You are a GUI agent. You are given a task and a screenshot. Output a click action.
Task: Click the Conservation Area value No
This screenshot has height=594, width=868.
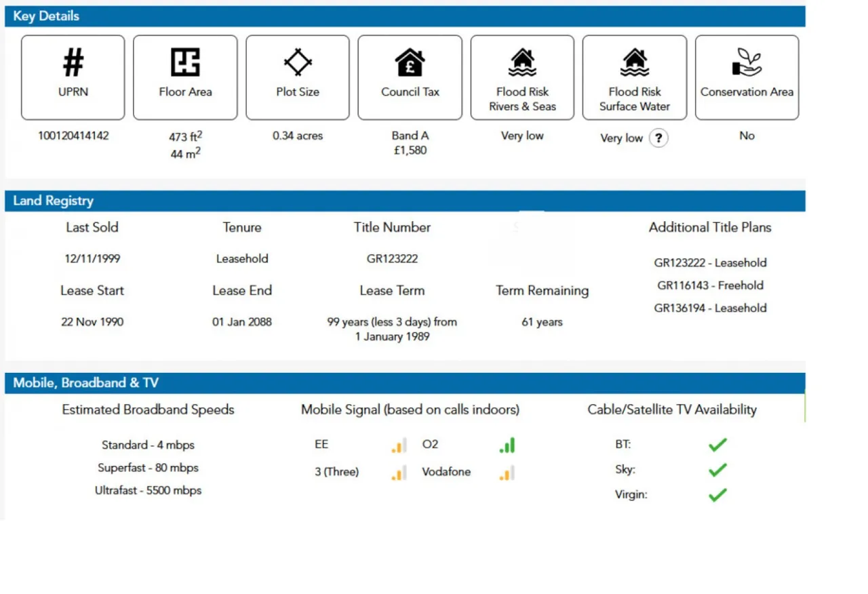click(747, 136)
